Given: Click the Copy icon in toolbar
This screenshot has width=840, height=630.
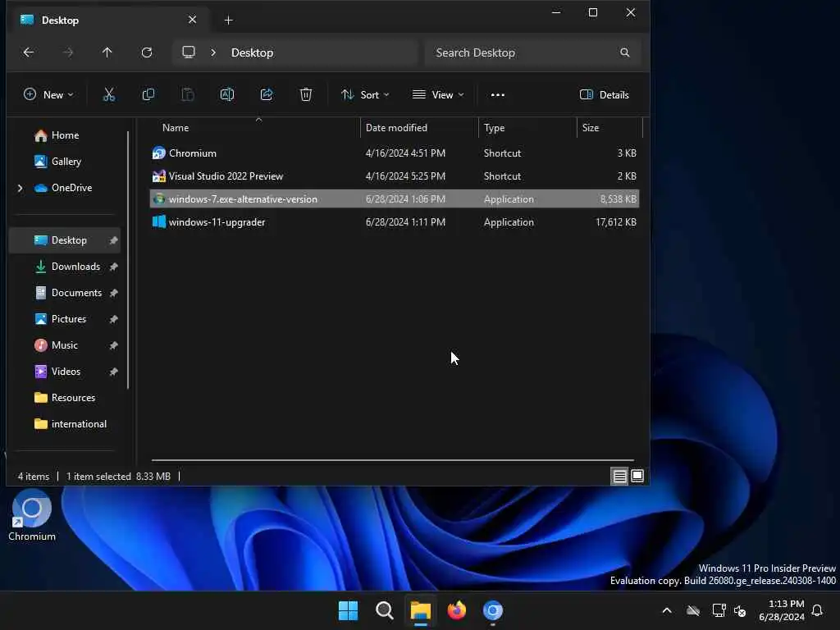Looking at the screenshot, I should click(x=148, y=95).
